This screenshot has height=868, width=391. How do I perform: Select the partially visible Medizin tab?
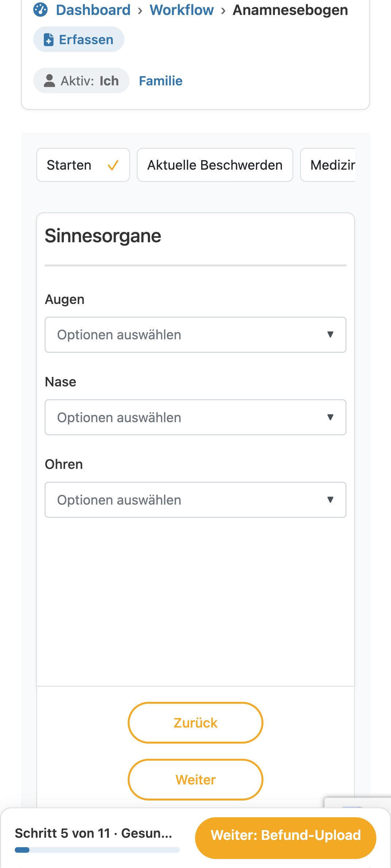click(x=328, y=165)
